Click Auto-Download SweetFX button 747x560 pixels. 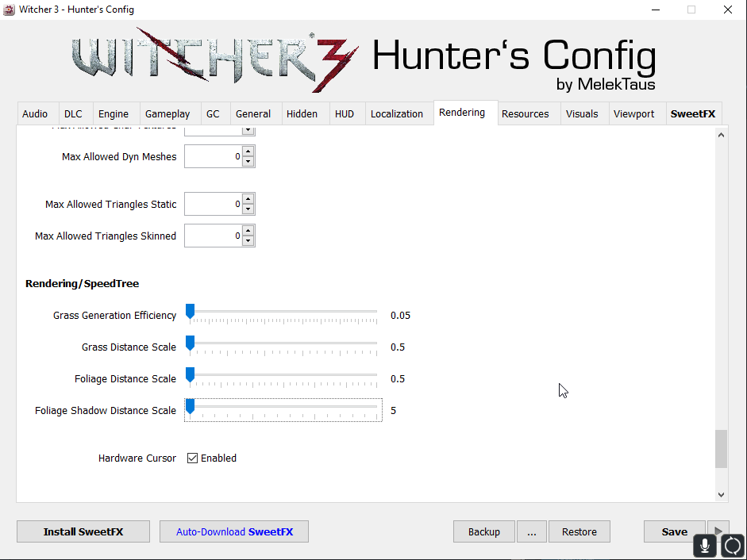[234, 531]
